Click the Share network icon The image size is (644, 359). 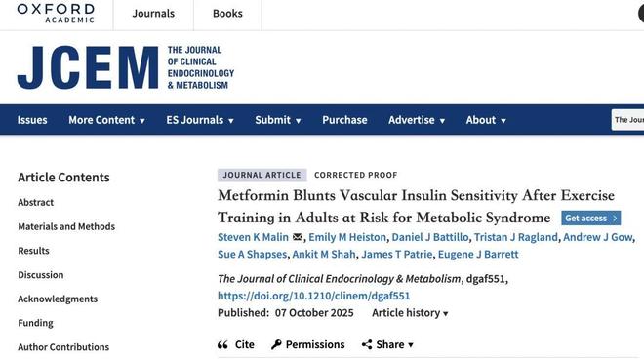click(x=367, y=344)
